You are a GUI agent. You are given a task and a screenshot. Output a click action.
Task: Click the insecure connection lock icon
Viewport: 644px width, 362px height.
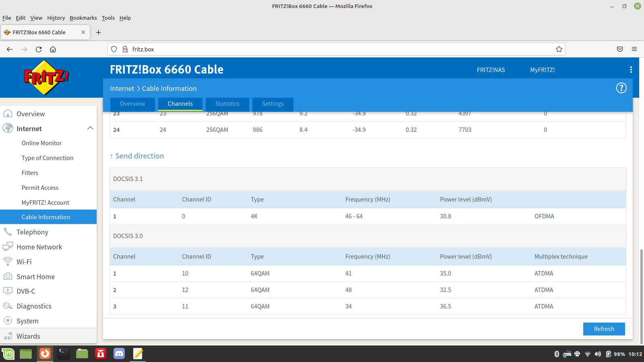point(125,49)
